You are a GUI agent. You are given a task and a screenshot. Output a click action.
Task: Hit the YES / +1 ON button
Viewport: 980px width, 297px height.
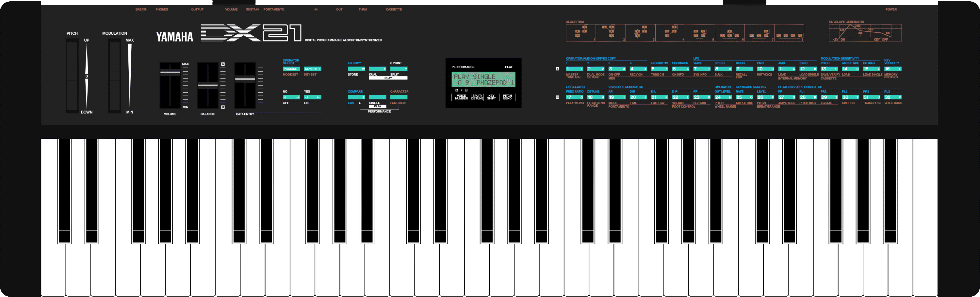[x=313, y=97]
